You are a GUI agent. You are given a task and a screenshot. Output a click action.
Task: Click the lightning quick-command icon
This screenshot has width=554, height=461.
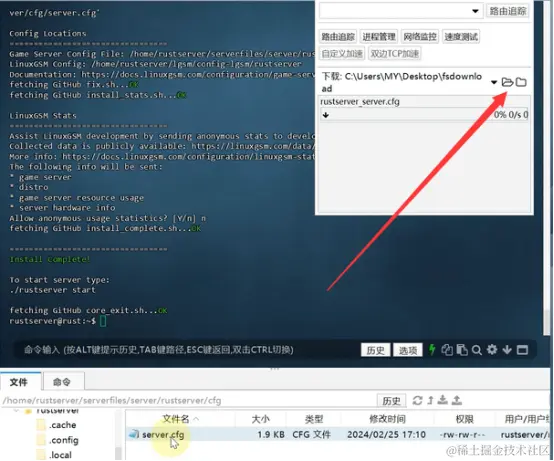pos(432,350)
